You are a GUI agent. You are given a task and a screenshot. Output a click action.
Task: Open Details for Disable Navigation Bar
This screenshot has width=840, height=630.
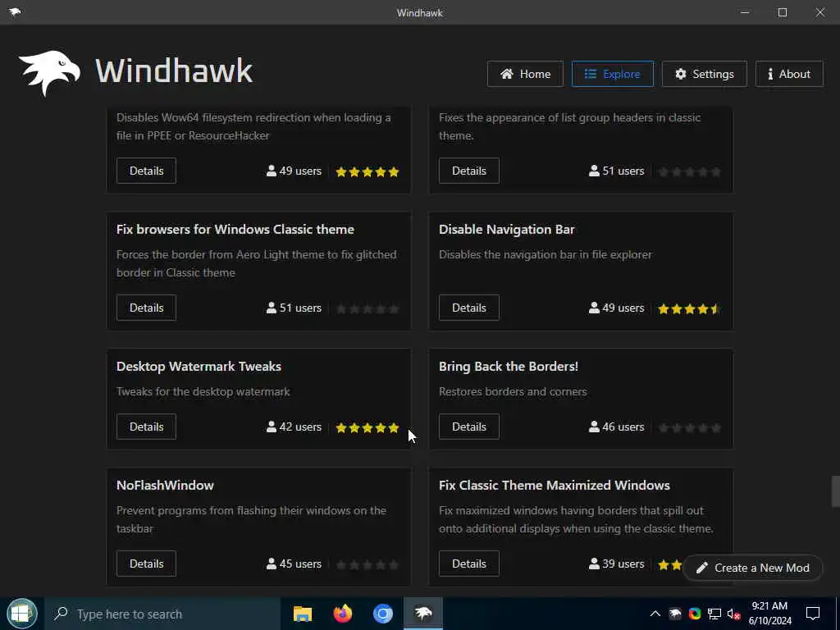(x=468, y=308)
